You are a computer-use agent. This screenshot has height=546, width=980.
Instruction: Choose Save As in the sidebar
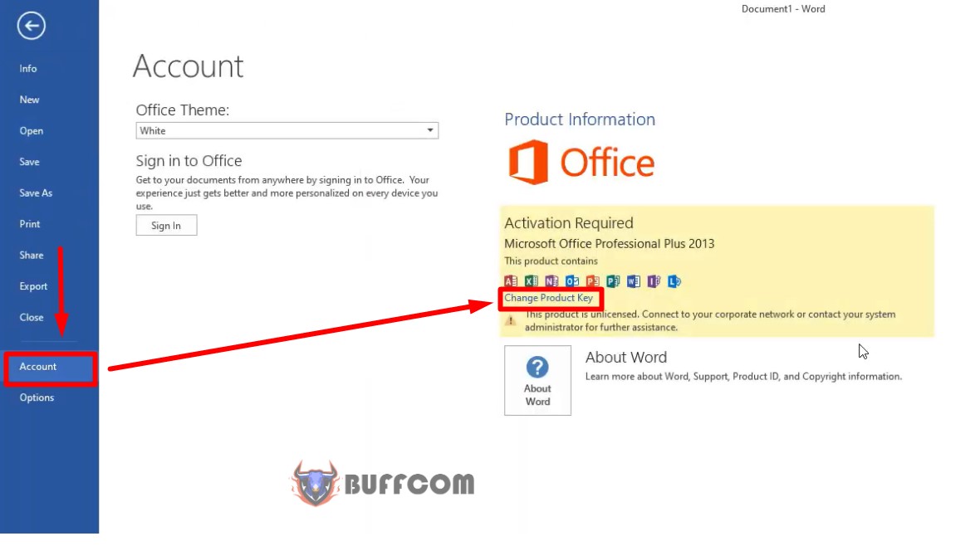coord(36,193)
